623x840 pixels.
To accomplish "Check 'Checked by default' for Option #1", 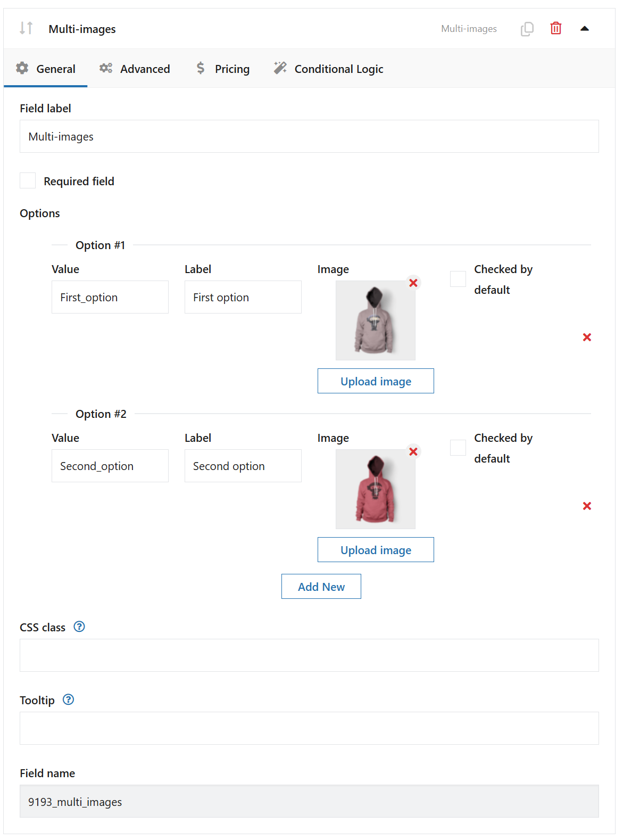I will click(457, 279).
